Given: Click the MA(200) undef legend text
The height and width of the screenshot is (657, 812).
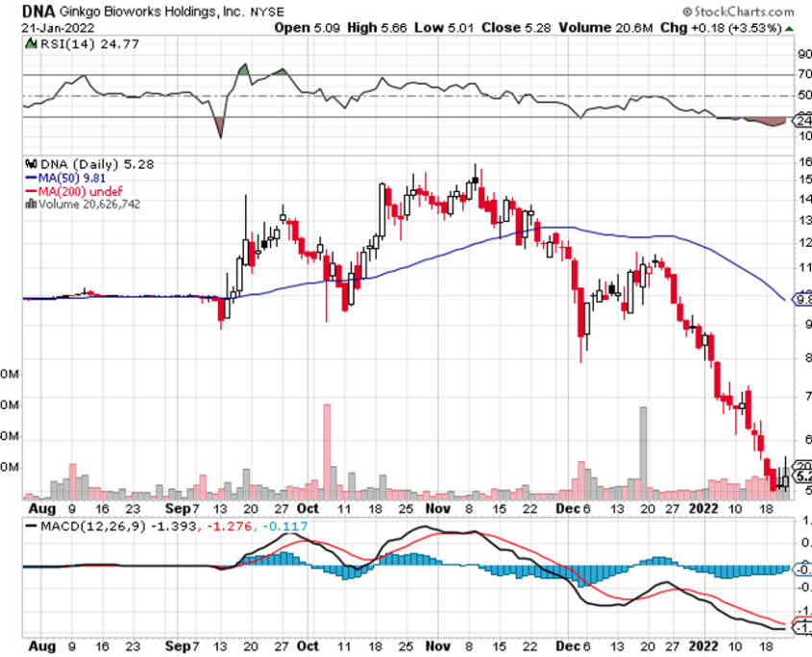Looking at the screenshot, I should click(80, 191).
